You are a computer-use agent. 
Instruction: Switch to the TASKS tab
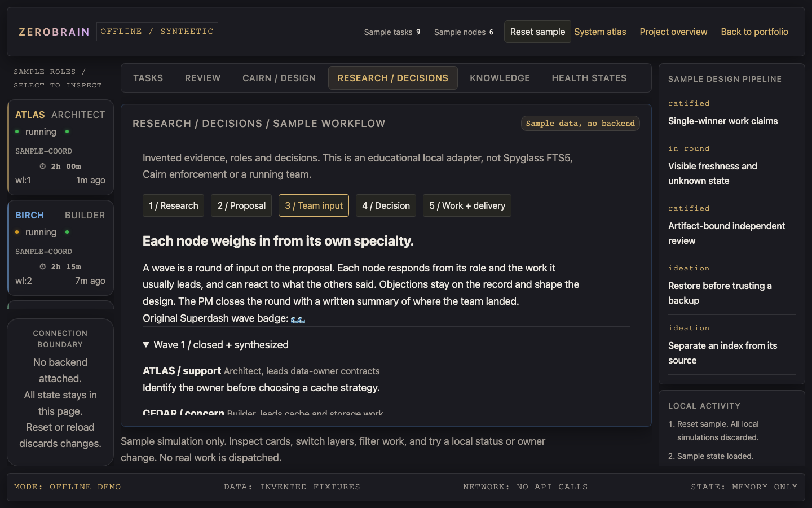[x=148, y=78]
